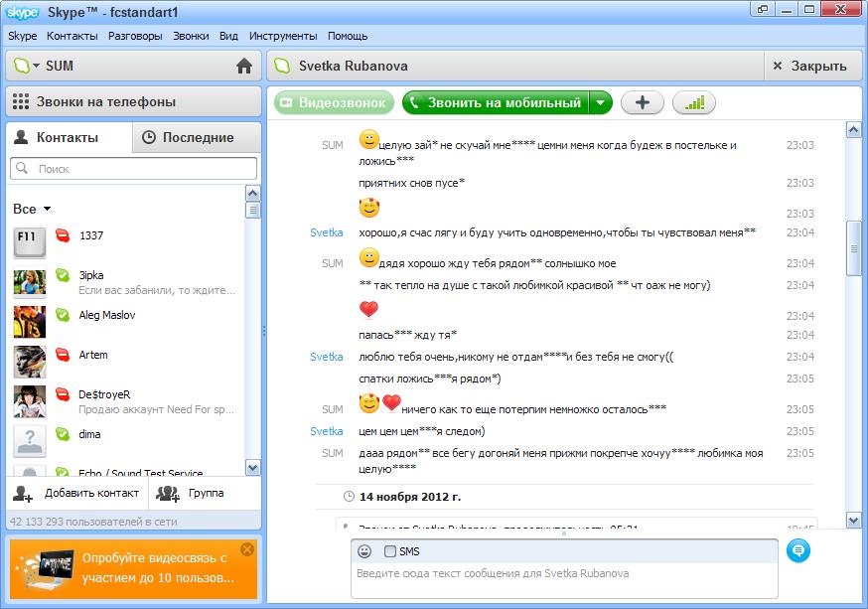
Task: Click the 3ipka avatar picture
Action: pos(30,282)
